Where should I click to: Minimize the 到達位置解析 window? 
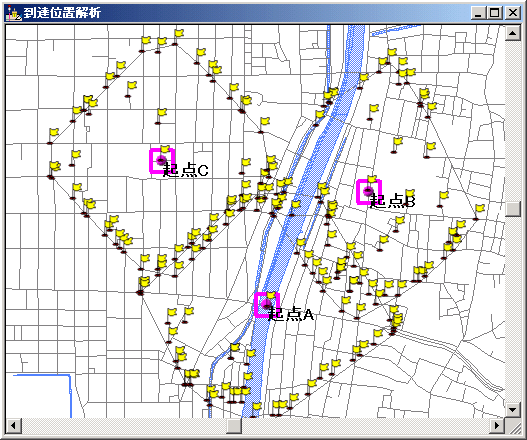point(479,13)
